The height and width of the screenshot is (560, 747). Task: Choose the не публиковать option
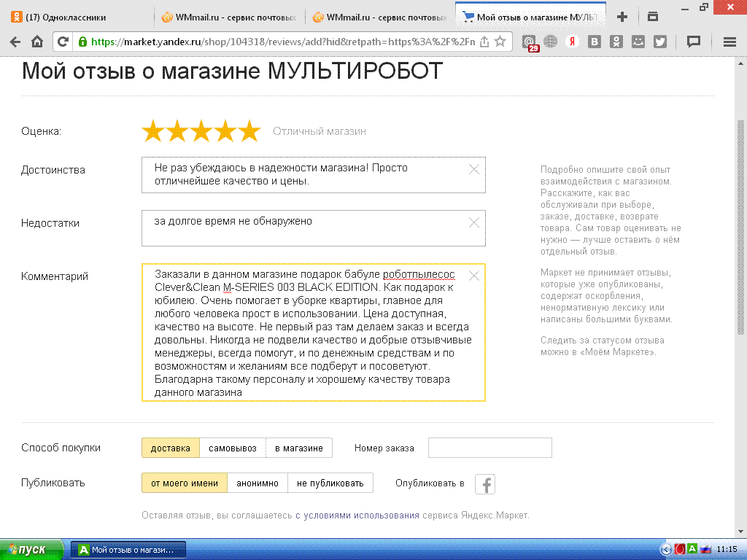coord(330,483)
